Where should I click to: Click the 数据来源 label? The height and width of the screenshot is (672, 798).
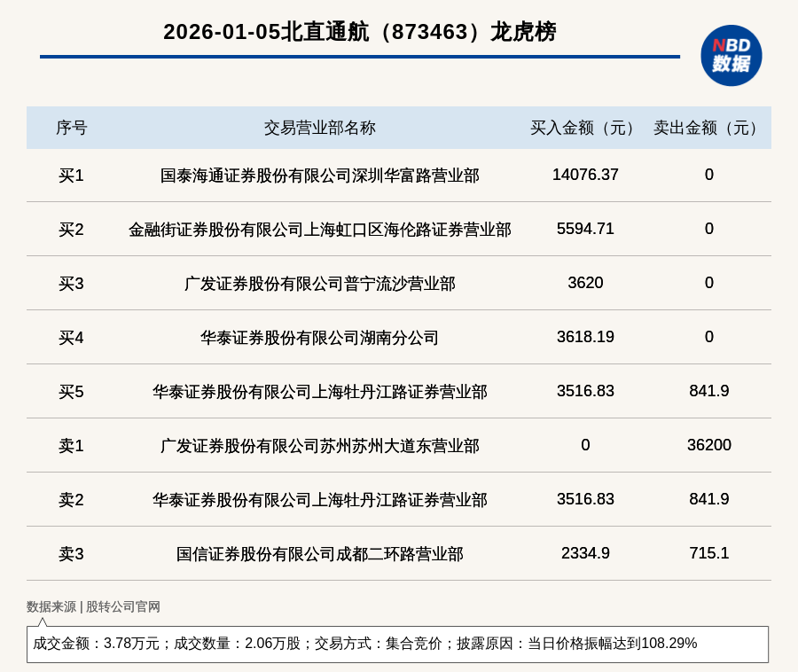click(x=51, y=606)
